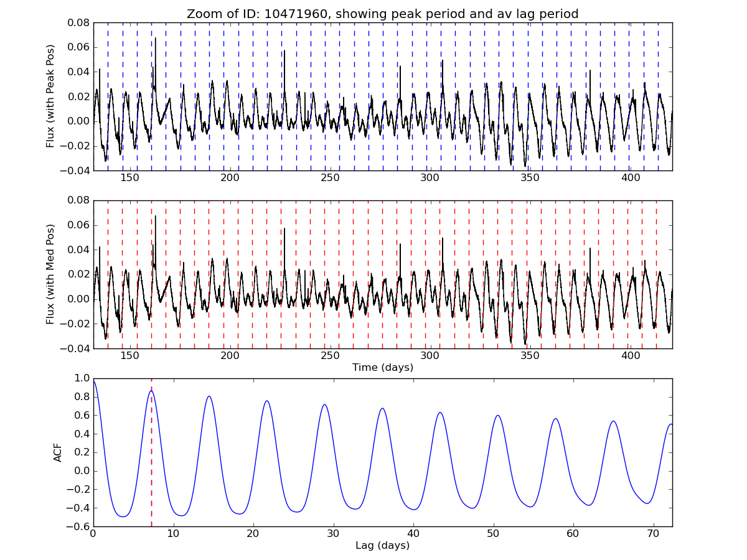Click the "ACF" y-axis label
747x560 pixels.
pos(58,452)
